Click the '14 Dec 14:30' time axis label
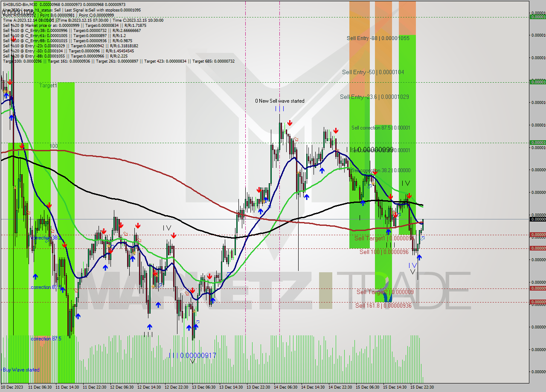Screen dimensions: 546x392 (313, 387)
